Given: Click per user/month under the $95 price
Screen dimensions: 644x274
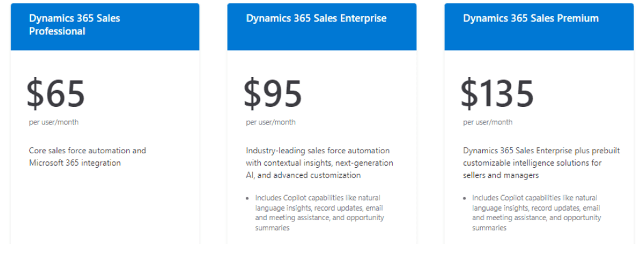Looking at the screenshot, I should (x=271, y=123).
